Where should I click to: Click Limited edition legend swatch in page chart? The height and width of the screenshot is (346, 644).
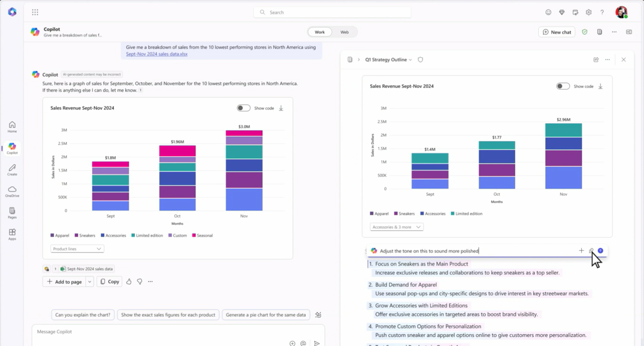[x=452, y=214]
